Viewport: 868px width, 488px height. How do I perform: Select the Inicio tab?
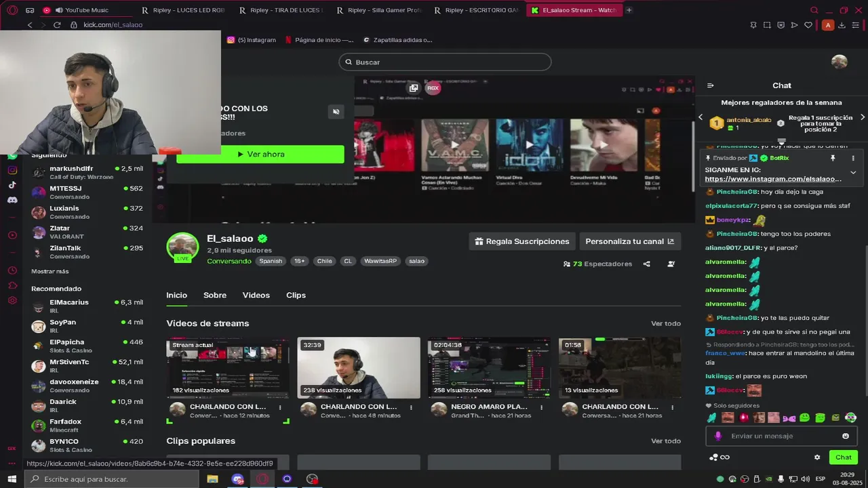click(x=176, y=296)
